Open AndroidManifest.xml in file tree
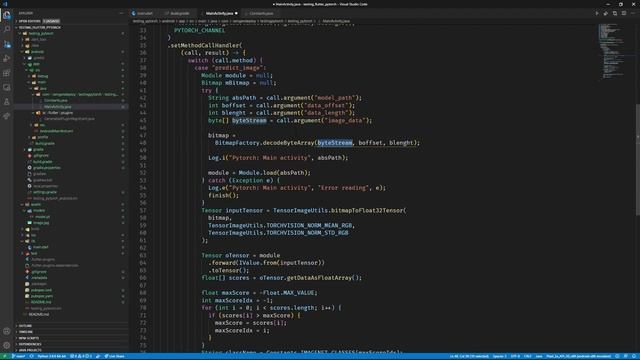This screenshot has height=360, width=640. pyautogui.click(x=56, y=131)
